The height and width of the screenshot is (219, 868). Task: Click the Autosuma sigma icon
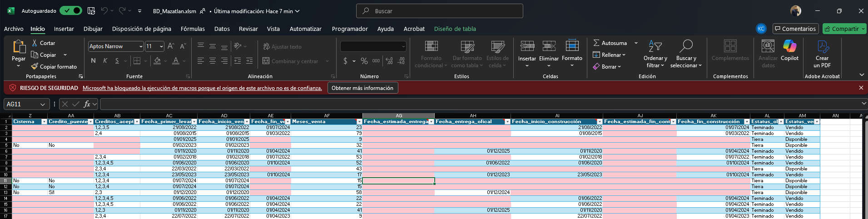(596, 43)
